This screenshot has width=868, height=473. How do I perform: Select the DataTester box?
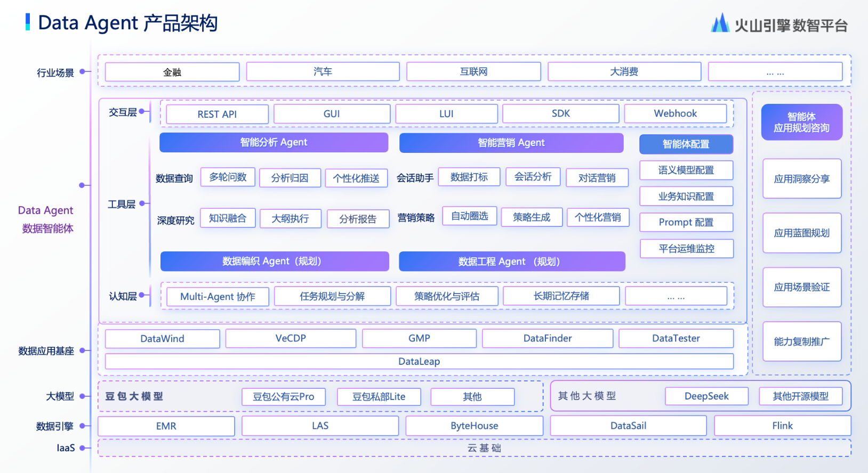pyautogui.click(x=676, y=338)
